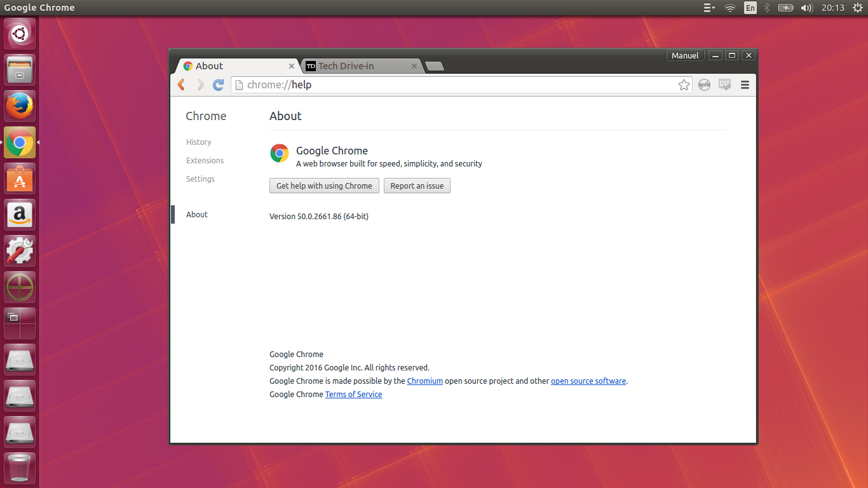The height and width of the screenshot is (488, 868).
Task: Click Report an issue
Action: click(x=417, y=186)
